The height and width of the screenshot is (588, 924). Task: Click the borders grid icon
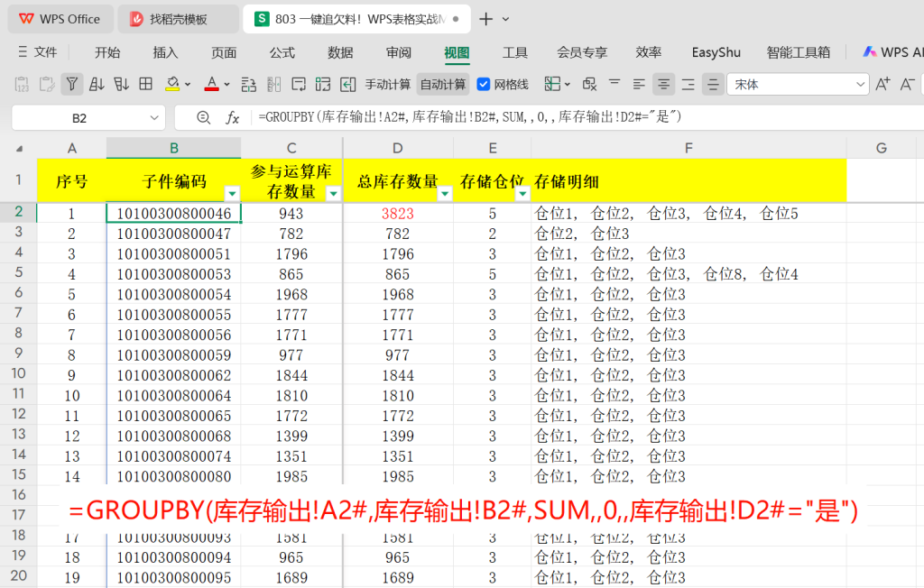145,84
